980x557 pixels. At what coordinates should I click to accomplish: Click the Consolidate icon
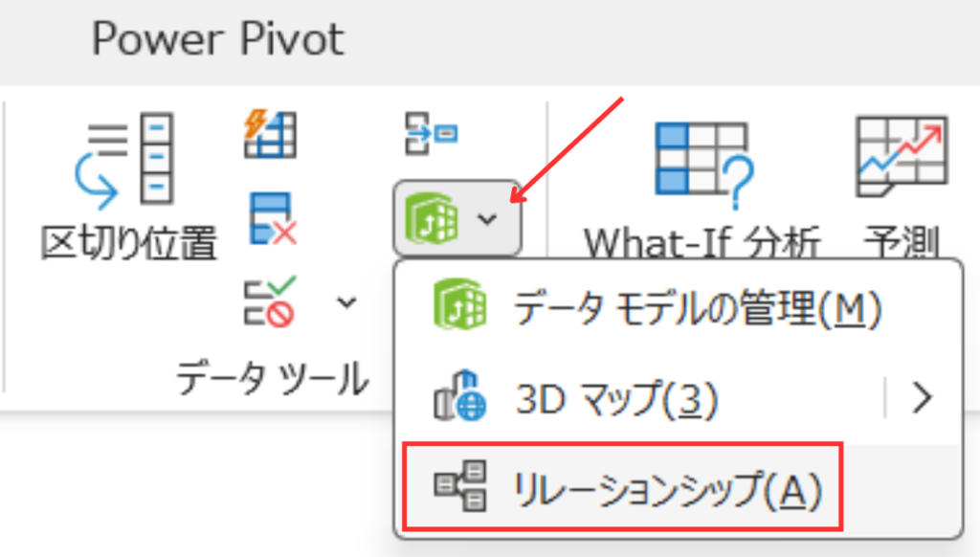pyautogui.click(x=431, y=133)
